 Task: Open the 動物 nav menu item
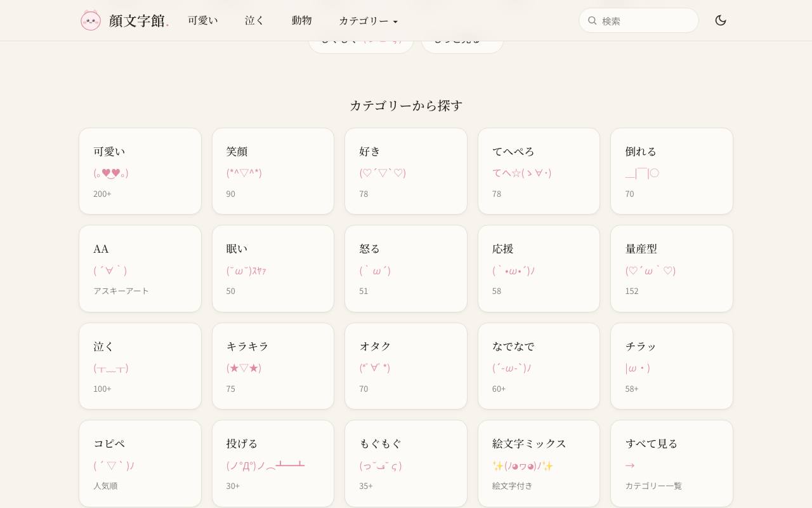pos(302,20)
